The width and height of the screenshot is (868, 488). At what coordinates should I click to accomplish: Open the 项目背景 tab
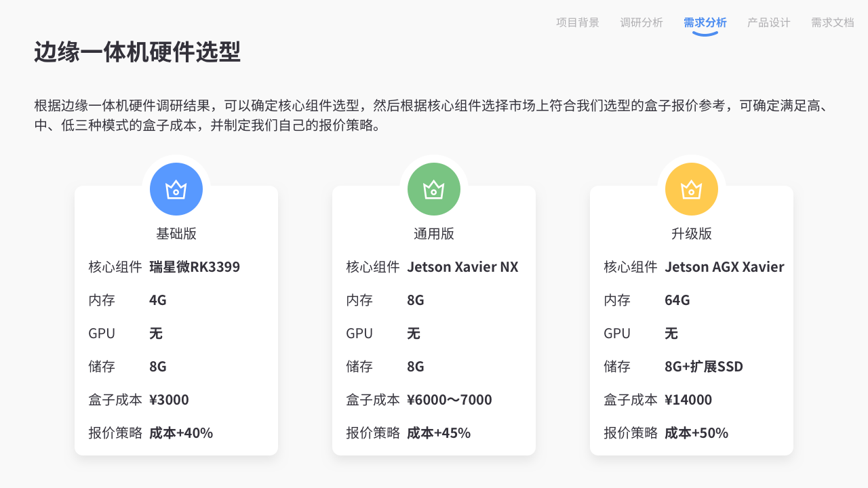pos(578,22)
